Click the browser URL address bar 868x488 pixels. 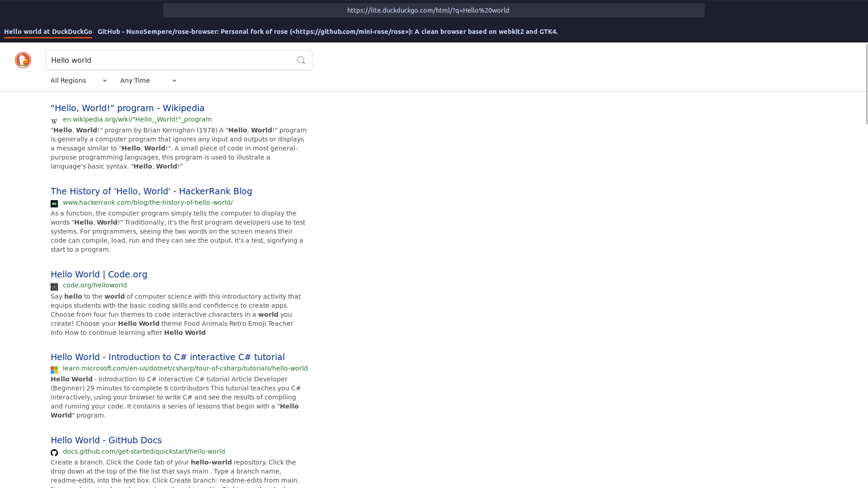coord(434,10)
